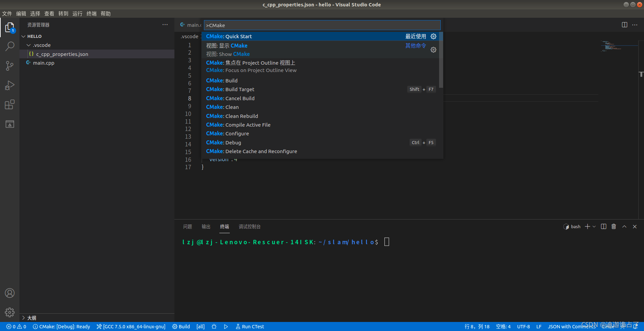Click the command list scrollbar
Screen dimensions: 644x331
coord(441,60)
